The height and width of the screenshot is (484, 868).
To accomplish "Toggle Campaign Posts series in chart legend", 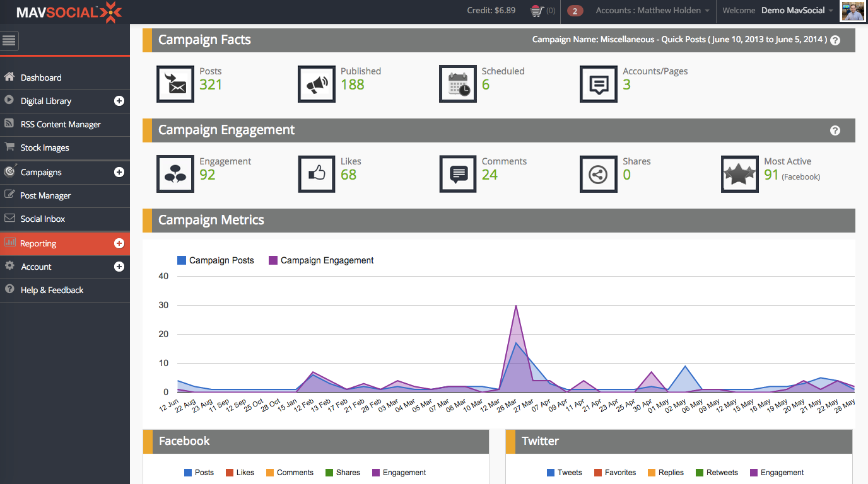I will tap(216, 260).
